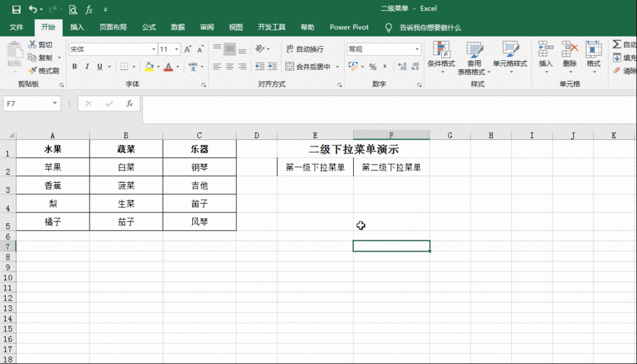Click the insert function fx icon in formula bar
The width and height of the screenshot is (637, 364).
(x=130, y=104)
